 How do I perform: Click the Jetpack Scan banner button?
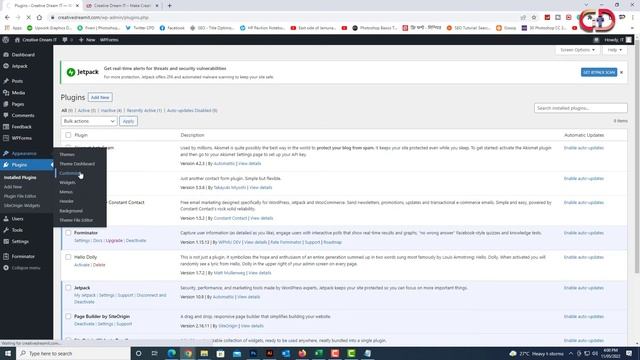pos(599,72)
